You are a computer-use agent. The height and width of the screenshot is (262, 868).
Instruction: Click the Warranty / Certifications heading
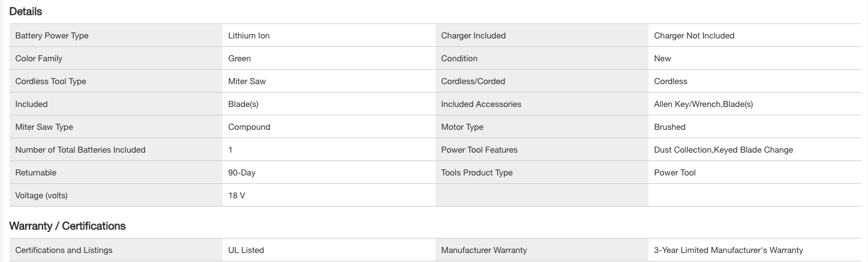pyautogui.click(x=67, y=226)
